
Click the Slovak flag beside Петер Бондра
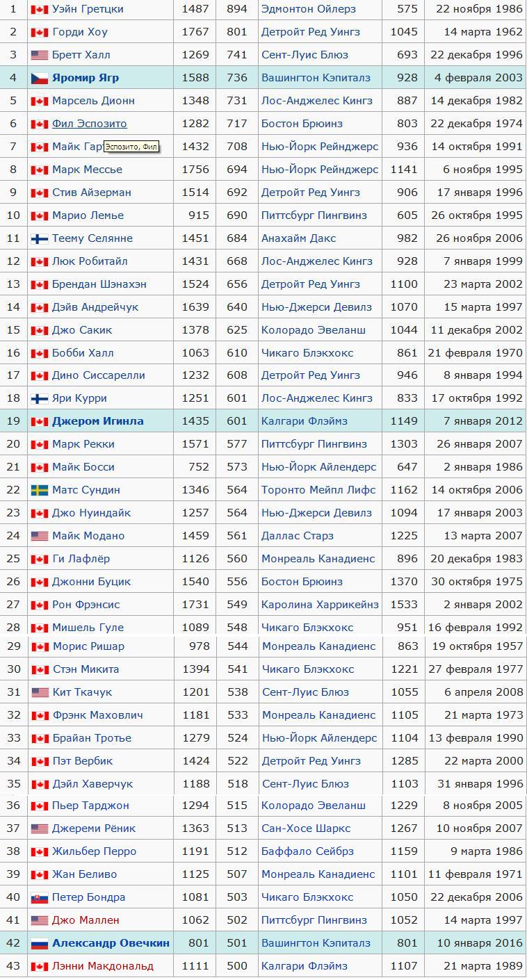coord(40,897)
